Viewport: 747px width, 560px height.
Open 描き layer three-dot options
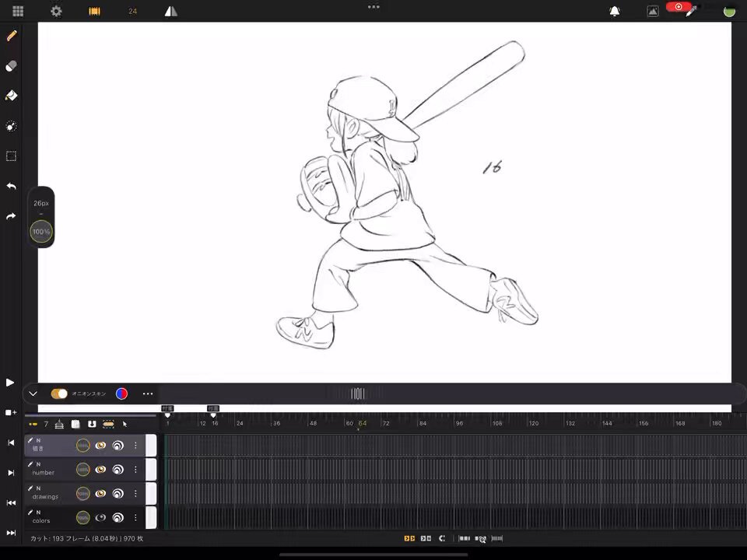(135, 445)
